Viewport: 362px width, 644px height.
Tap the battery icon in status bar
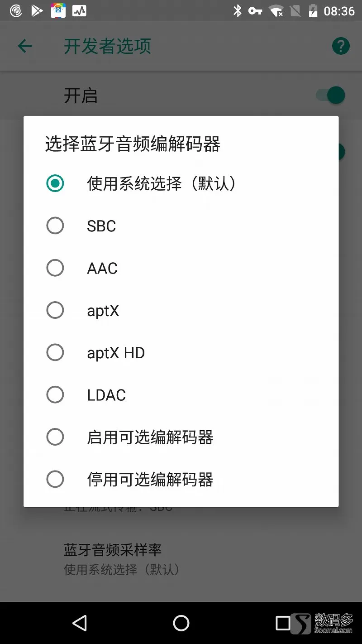(x=313, y=11)
